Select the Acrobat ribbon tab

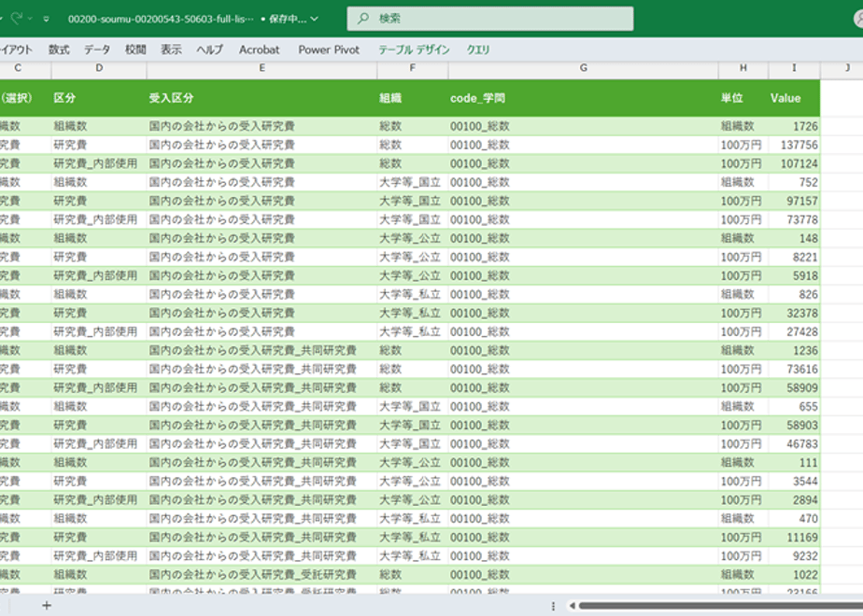[260, 49]
